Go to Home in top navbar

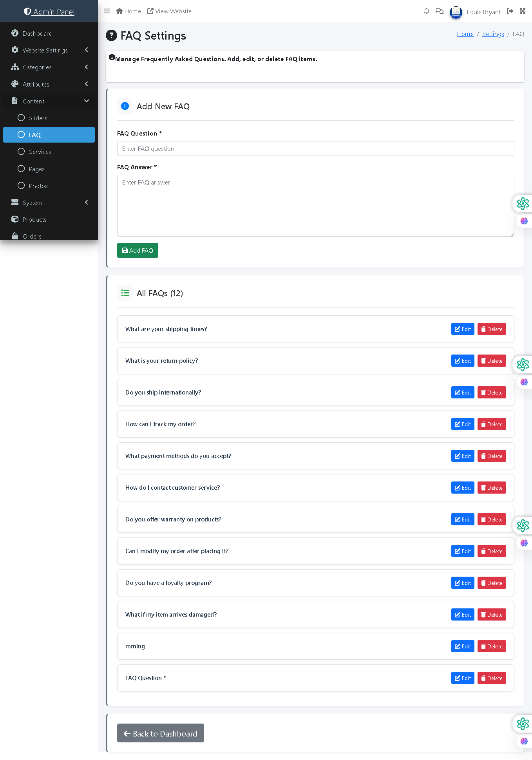pyautogui.click(x=128, y=11)
